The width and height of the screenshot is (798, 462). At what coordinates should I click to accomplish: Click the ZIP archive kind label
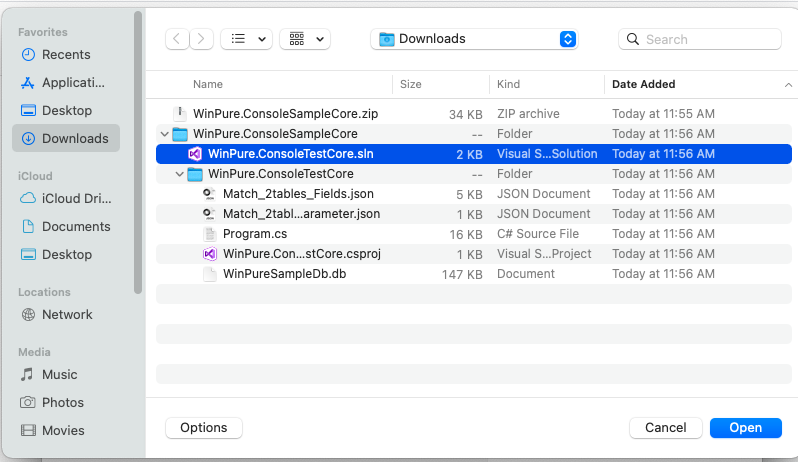coord(528,113)
